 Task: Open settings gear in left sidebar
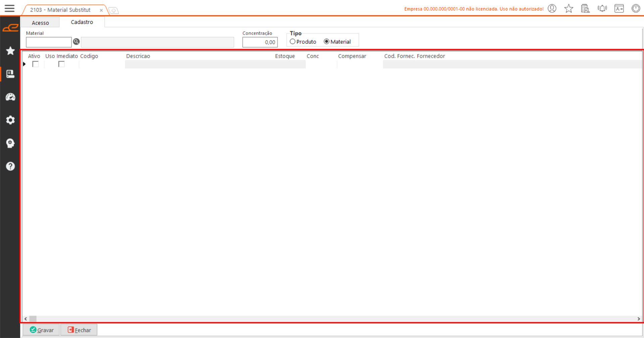(x=10, y=120)
